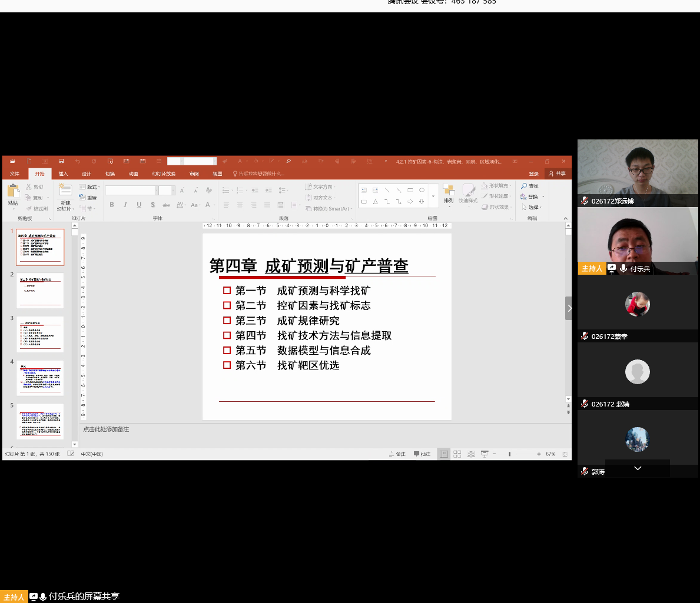This screenshot has height=603, width=700.
Task: Select the oval shape in shapes gallery
Action: pyautogui.click(x=422, y=190)
